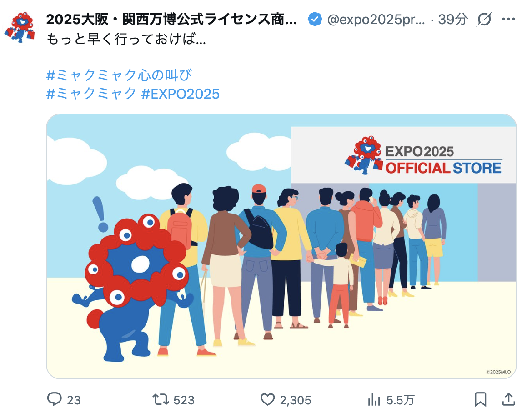
Task: Open the three-dot more options menu
Action: click(509, 20)
